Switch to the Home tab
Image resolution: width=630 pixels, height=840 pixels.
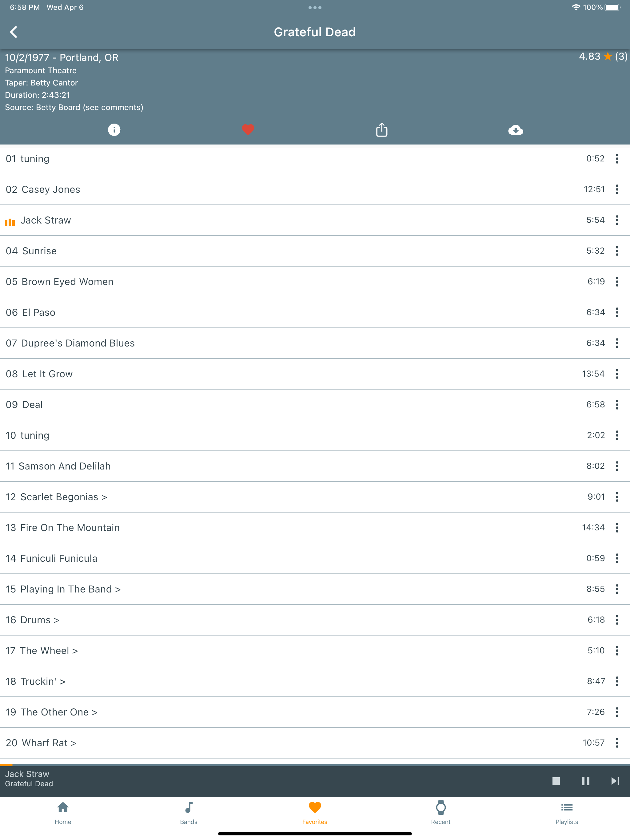(63, 814)
